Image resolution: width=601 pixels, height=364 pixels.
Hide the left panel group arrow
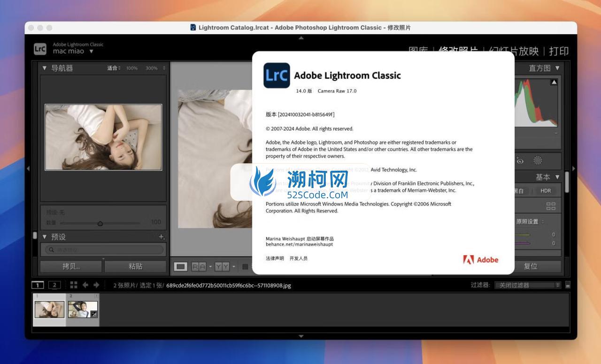(29, 168)
